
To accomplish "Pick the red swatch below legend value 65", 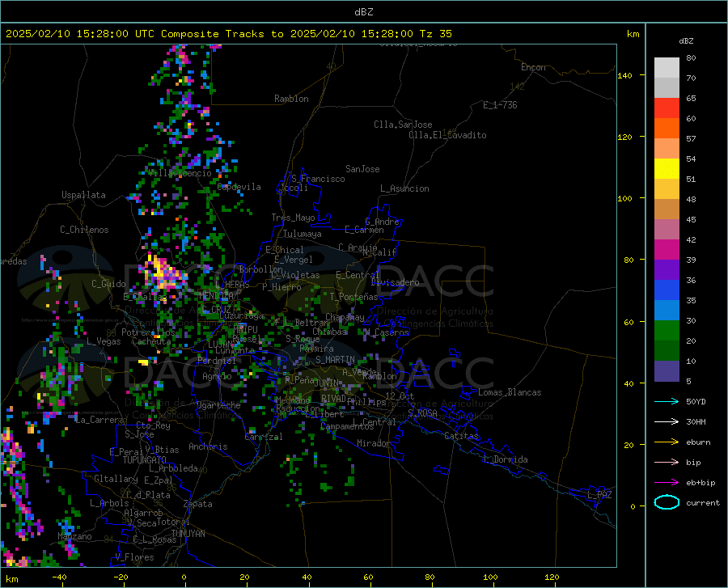I will tap(667, 108).
